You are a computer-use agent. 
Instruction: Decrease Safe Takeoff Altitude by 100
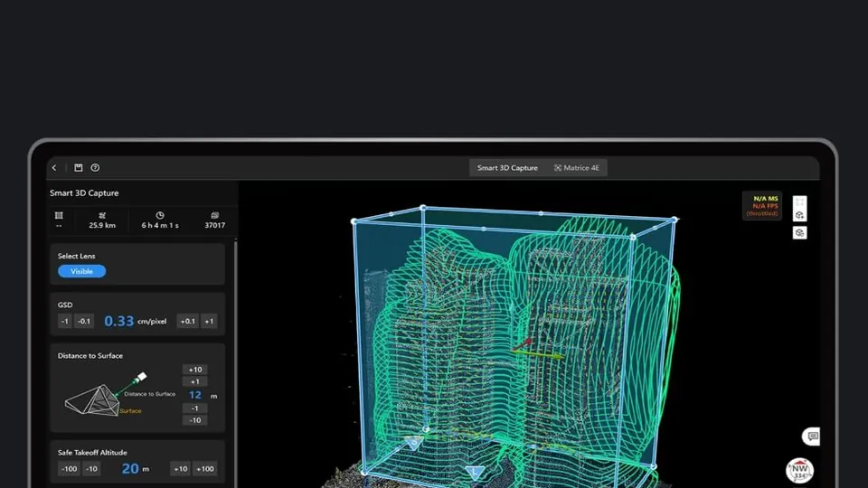click(x=70, y=469)
